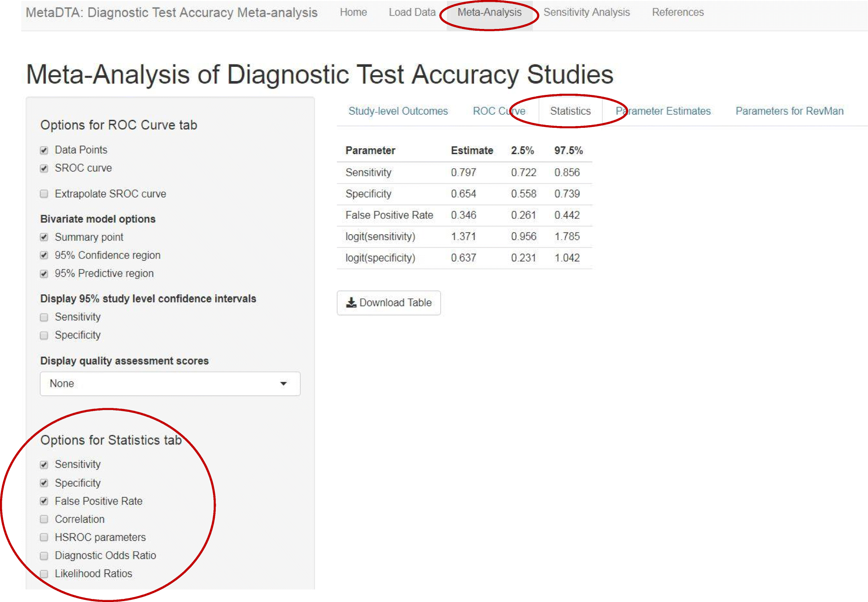868x602 pixels.
Task: Open the quality assessment scores dropdown
Action: coord(170,383)
